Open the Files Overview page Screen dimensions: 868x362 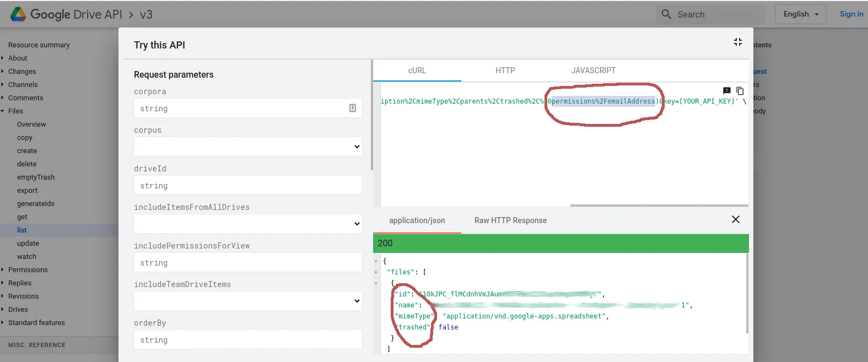[x=31, y=124]
